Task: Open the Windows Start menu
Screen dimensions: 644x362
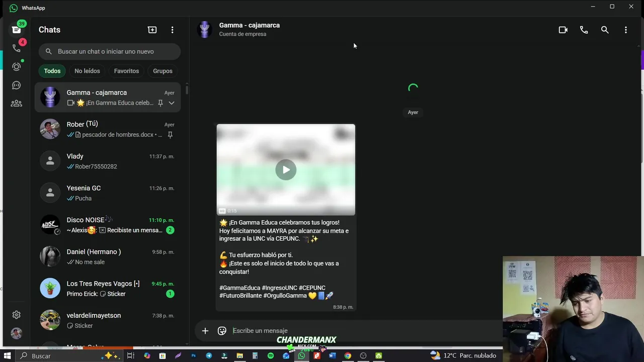Action: click(7, 356)
